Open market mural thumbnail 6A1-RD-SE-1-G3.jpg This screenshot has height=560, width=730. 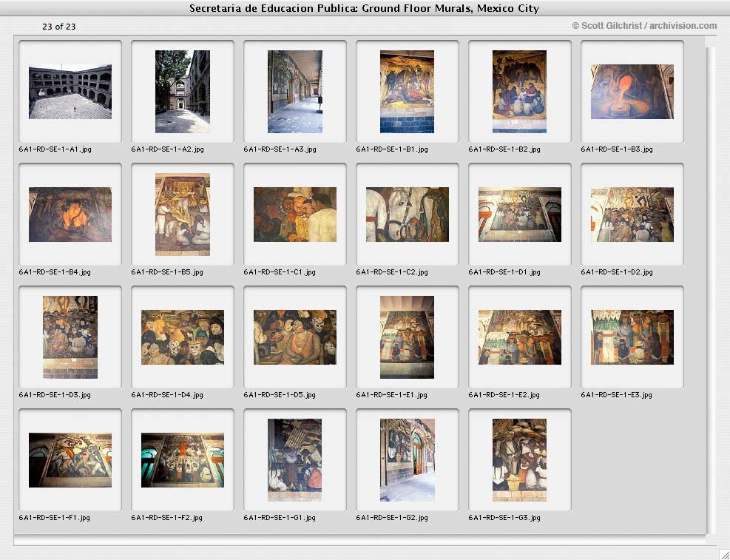(519, 460)
